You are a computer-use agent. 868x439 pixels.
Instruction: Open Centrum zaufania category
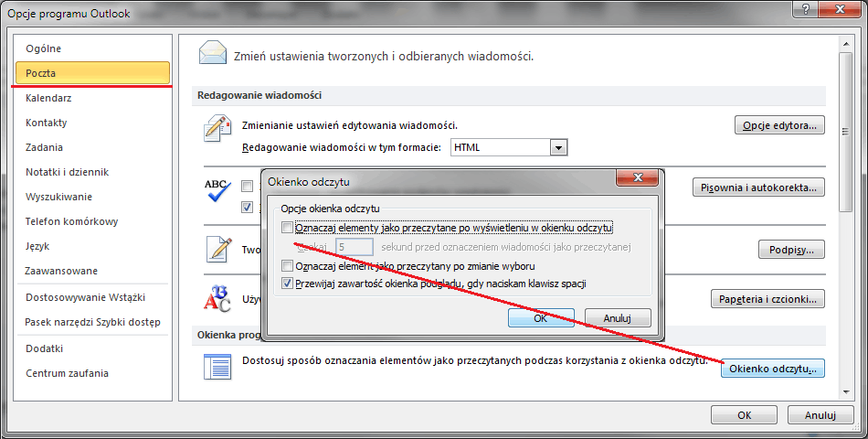(92, 373)
